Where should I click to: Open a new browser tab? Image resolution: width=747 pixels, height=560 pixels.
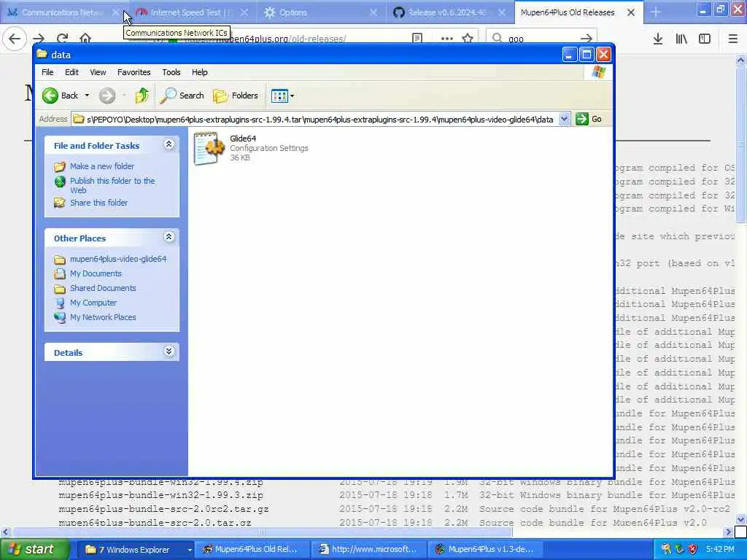(x=656, y=12)
